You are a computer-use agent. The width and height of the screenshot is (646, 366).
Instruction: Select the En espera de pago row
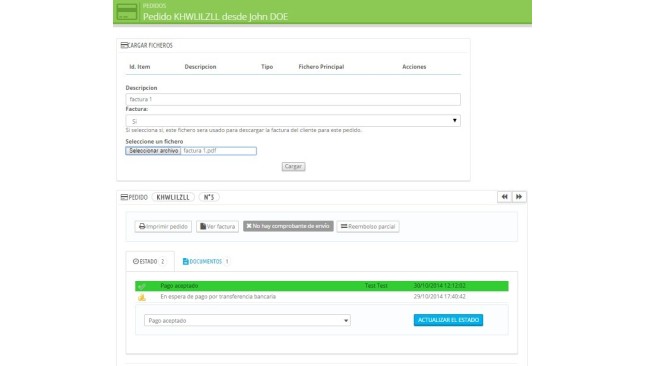coord(322,297)
